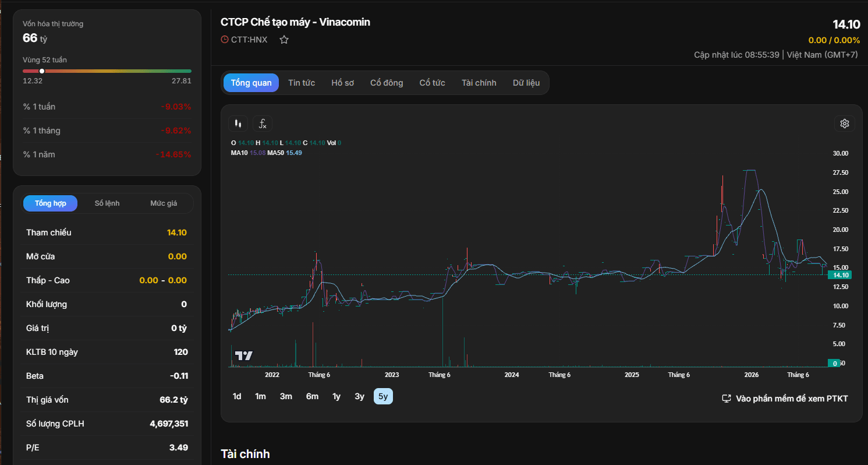Viewport: 868px width, 465px height.
Task: Open the indicators fx menu
Action: [263, 124]
